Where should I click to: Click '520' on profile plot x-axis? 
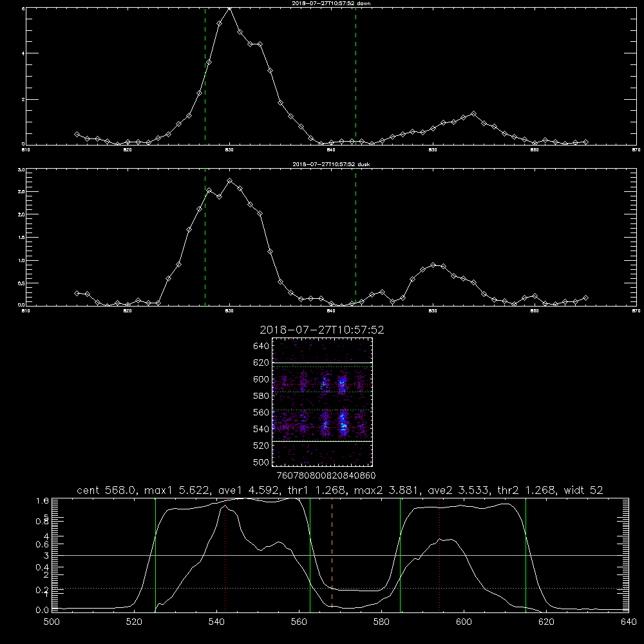134,622
